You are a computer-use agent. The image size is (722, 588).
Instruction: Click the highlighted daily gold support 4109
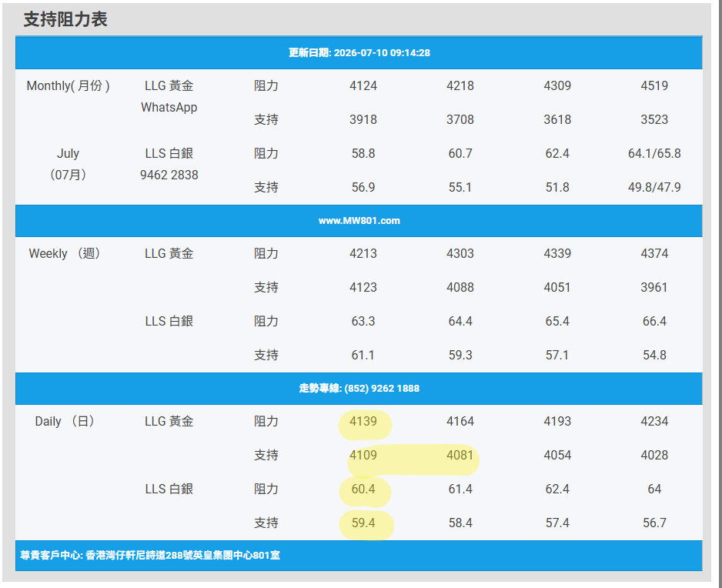tap(363, 455)
